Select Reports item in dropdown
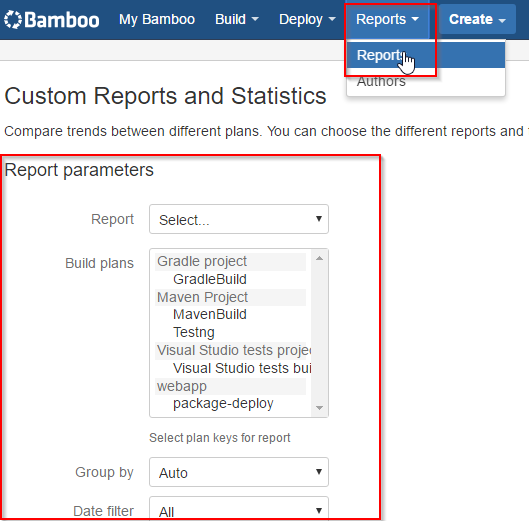529x521 pixels. pyautogui.click(x=426, y=55)
